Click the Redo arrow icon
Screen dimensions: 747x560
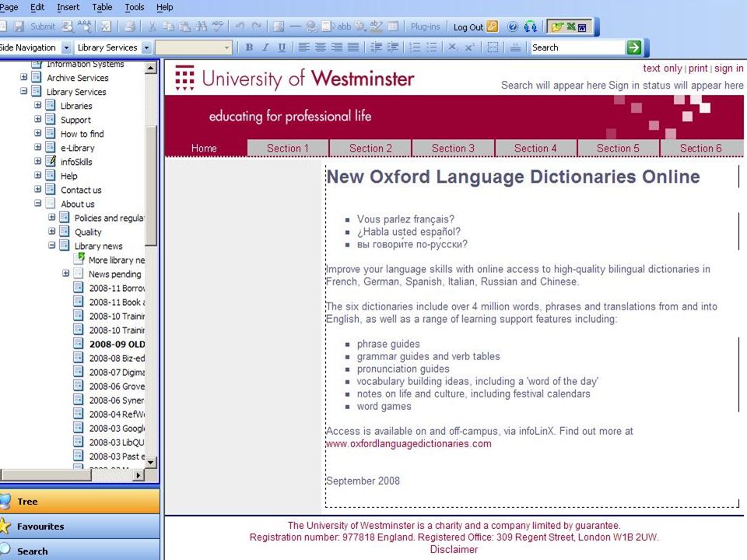click(x=257, y=26)
